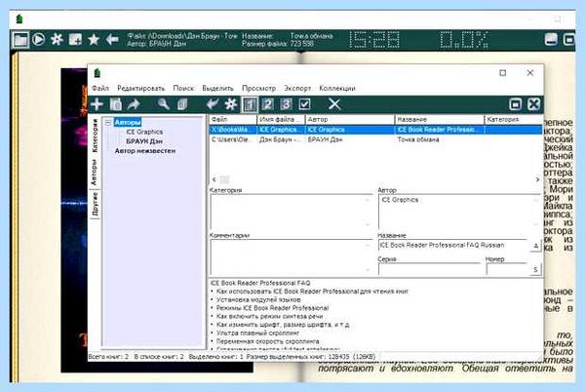Select Автор неизвестен in the tree
The image size is (585, 392).
pyautogui.click(x=144, y=151)
